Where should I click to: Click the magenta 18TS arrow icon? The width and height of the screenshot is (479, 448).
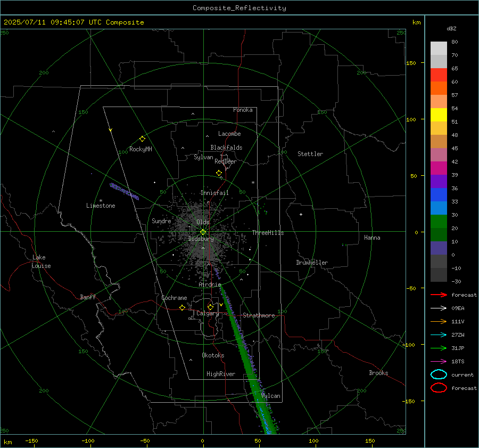pos(439,362)
